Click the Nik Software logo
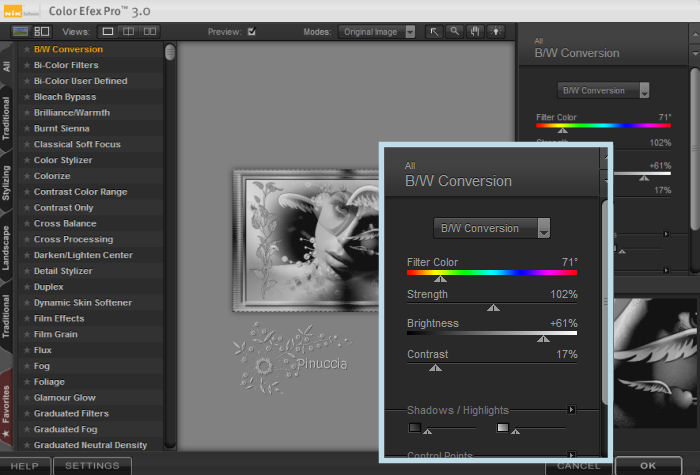The width and height of the screenshot is (700, 475). (21, 11)
